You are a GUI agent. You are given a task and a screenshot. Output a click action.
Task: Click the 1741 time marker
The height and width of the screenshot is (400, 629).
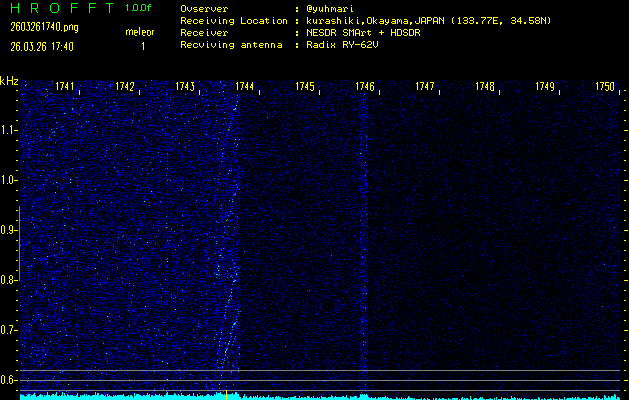[65, 87]
